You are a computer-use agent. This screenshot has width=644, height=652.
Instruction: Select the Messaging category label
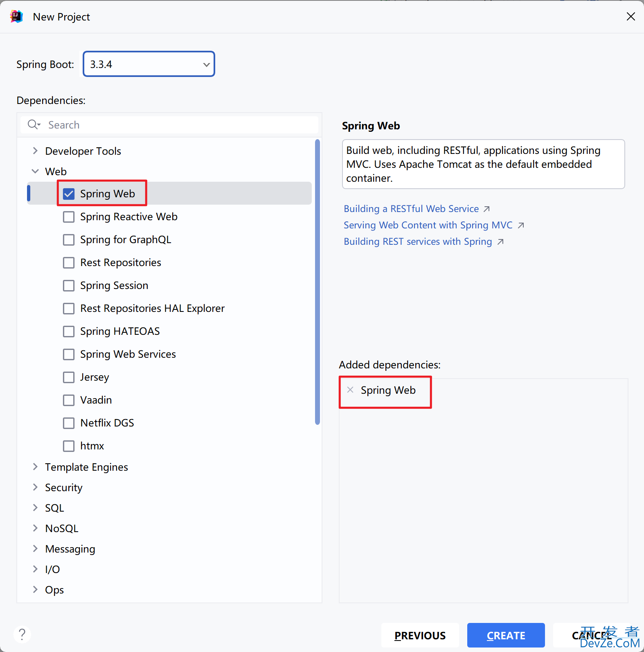pyautogui.click(x=70, y=549)
